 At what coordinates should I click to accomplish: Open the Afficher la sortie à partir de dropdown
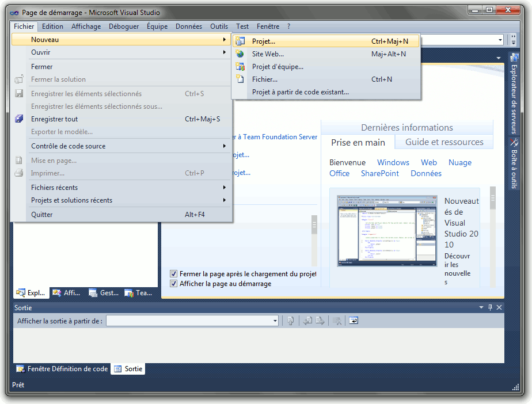click(275, 321)
